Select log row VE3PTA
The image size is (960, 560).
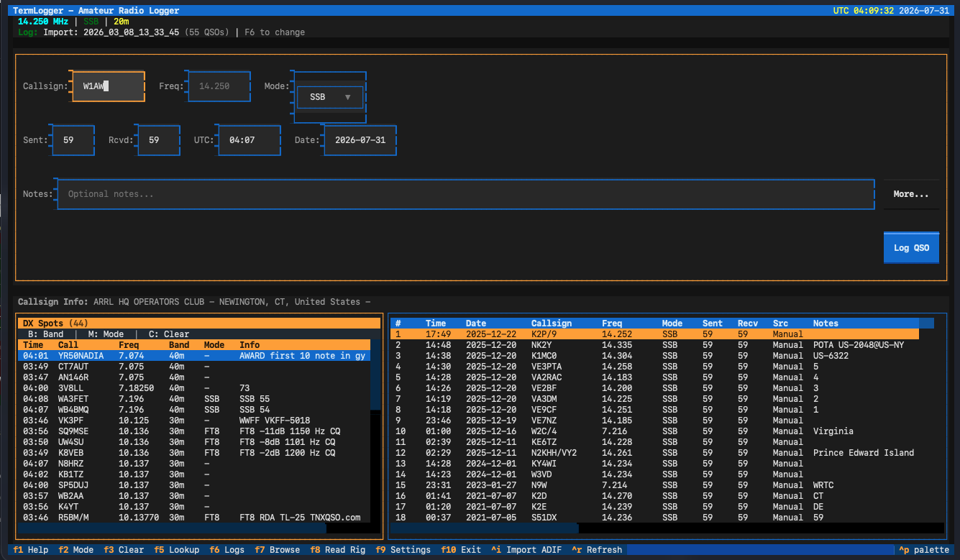654,367
